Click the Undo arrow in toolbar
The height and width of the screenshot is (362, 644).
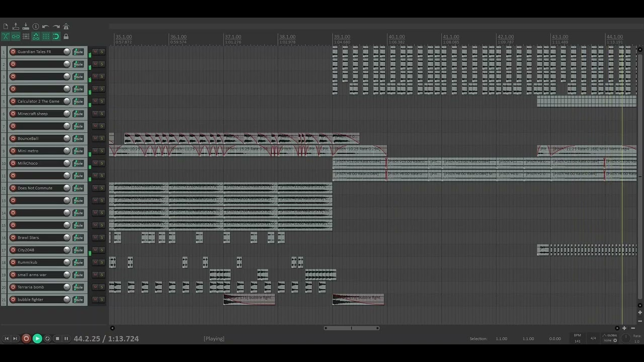tap(46, 27)
